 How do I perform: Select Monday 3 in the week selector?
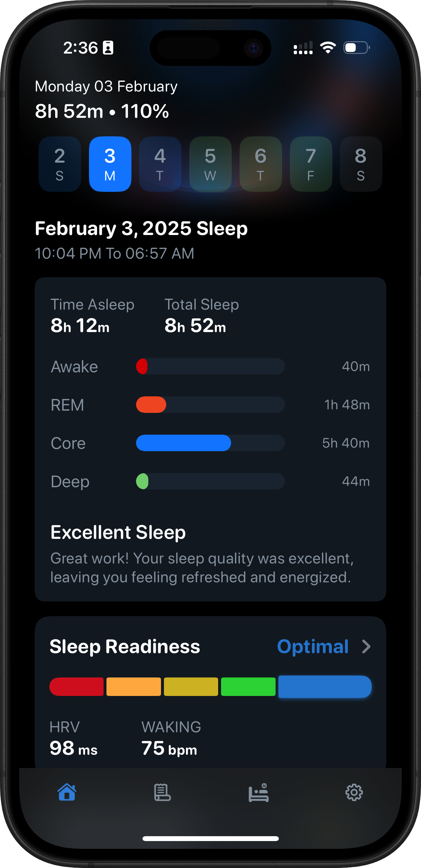(x=110, y=165)
